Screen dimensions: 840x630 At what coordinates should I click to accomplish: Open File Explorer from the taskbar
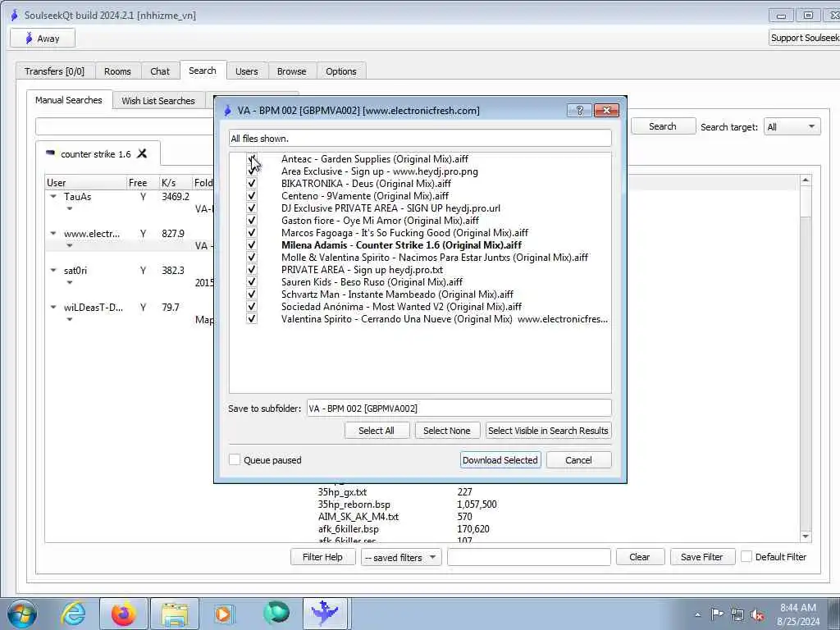(x=175, y=614)
